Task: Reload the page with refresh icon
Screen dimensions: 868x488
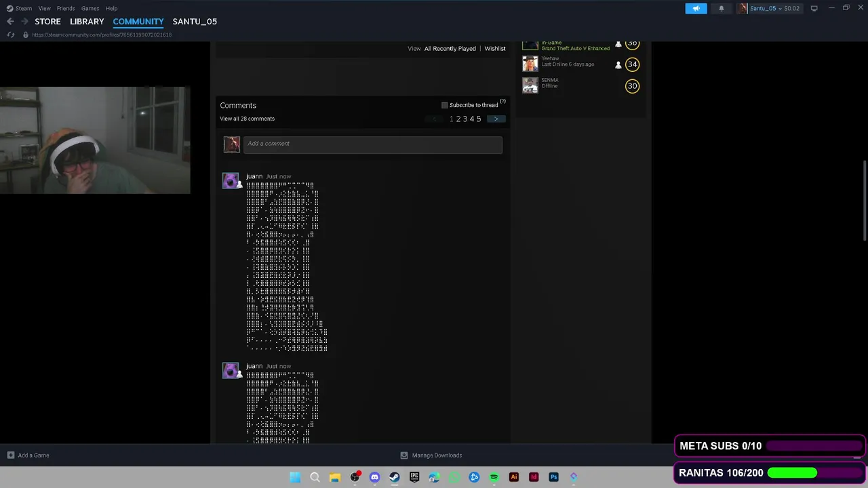Action: [10, 35]
